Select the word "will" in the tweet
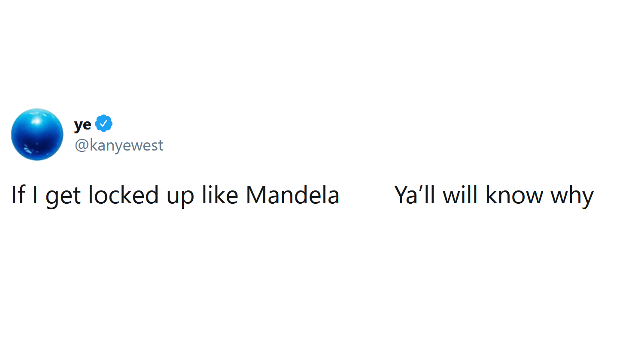The image size is (644, 362). click(x=460, y=195)
